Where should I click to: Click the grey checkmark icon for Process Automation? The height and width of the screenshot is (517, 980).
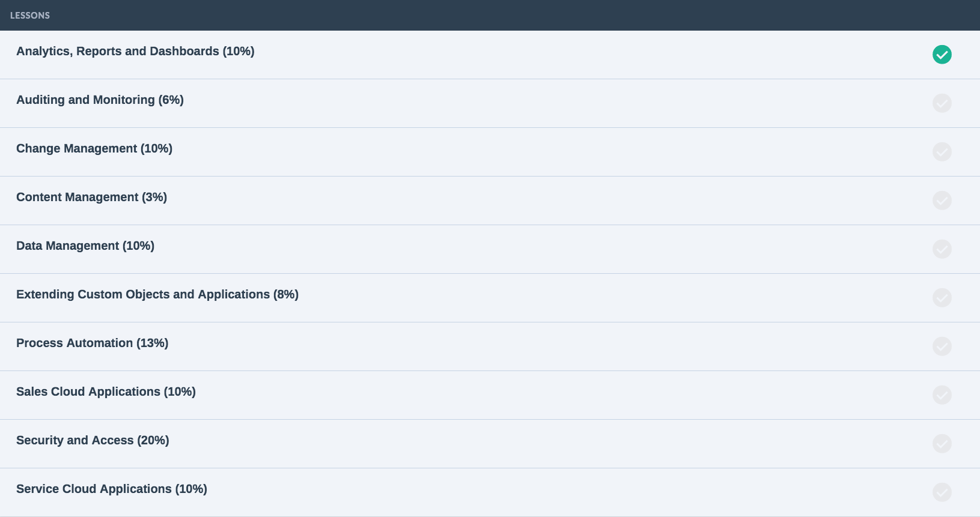coord(942,346)
